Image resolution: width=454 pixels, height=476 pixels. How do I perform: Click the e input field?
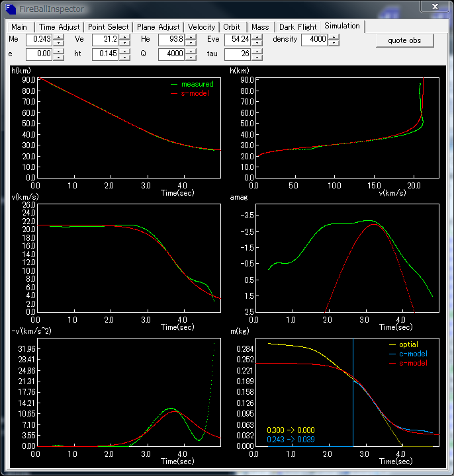tap(38, 54)
